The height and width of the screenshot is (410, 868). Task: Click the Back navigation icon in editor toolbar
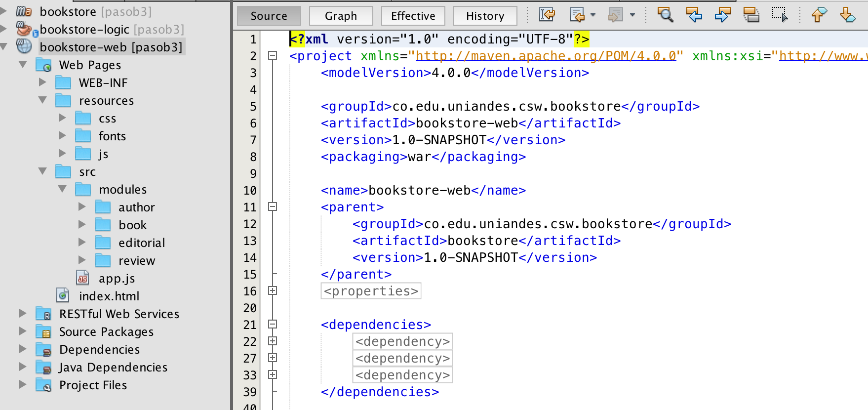[x=576, y=15]
